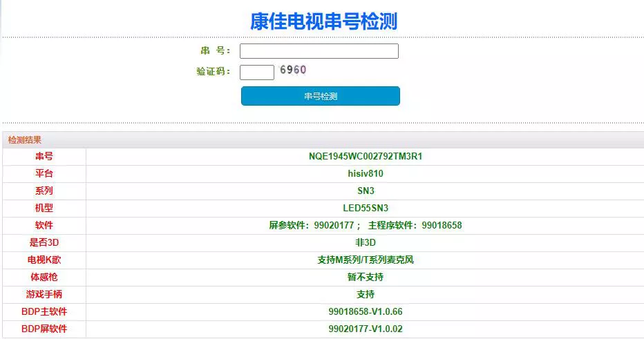Select the 电视K歌 row label
The width and height of the screenshot is (644, 339).
pyautogui.click(x=44, y=260)
